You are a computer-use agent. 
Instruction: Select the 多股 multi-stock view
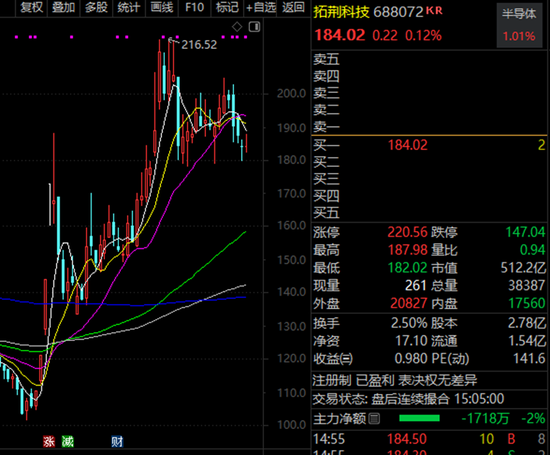pyautogui.click(x=96, y=7)
